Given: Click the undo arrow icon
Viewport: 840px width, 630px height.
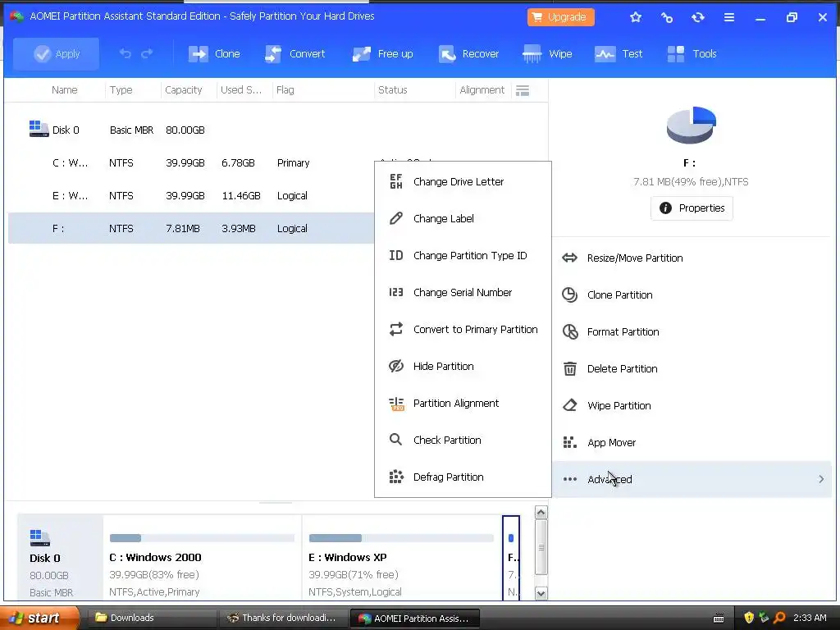Looking at the screenshot, I should pyautogui.click(x=125, y=53).
